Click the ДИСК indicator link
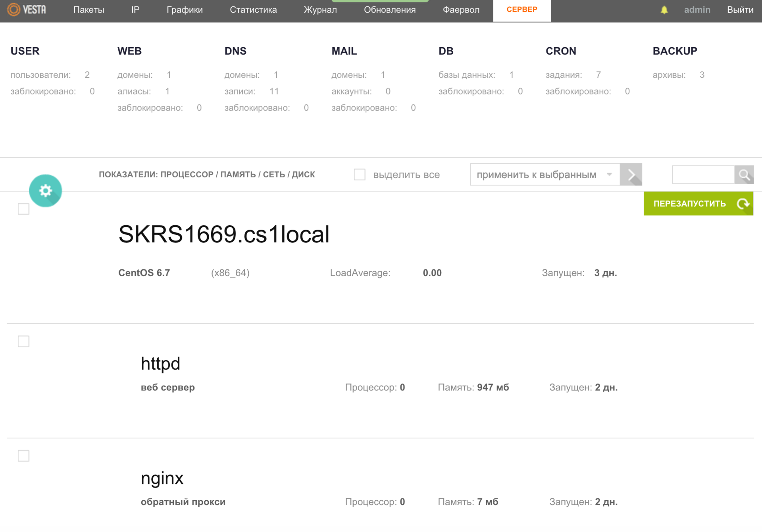The image size is (762, 532). (303, 175)
